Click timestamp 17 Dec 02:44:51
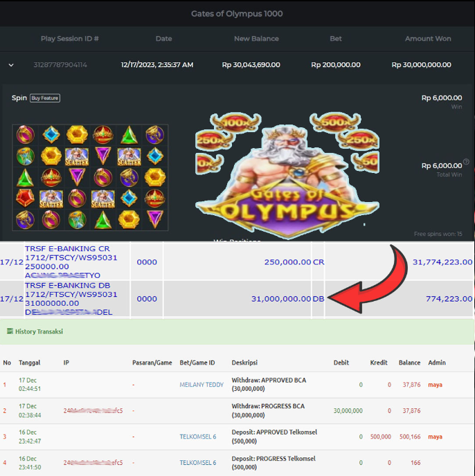This screenshot has height=476, width=475. point(30,384)
